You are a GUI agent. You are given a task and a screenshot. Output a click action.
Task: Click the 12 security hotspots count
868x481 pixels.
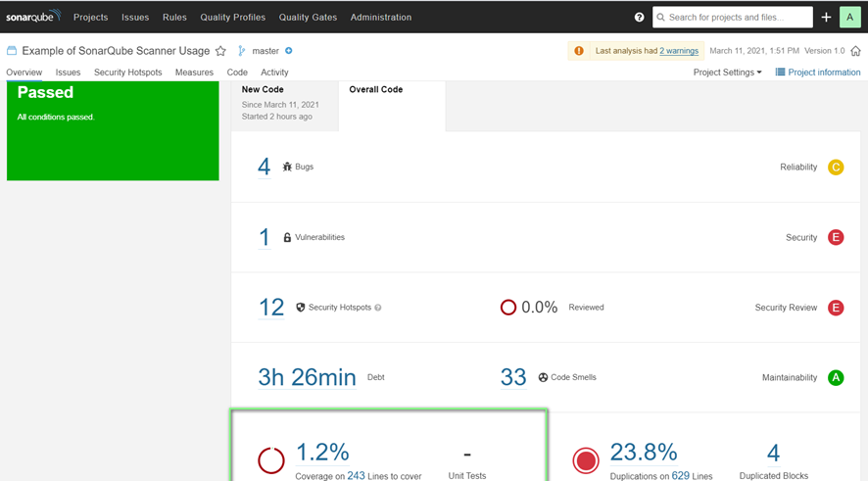[271, 308]
